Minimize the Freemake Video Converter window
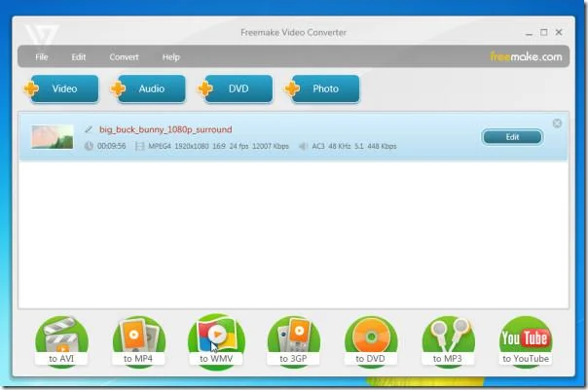 coord(529,33)
